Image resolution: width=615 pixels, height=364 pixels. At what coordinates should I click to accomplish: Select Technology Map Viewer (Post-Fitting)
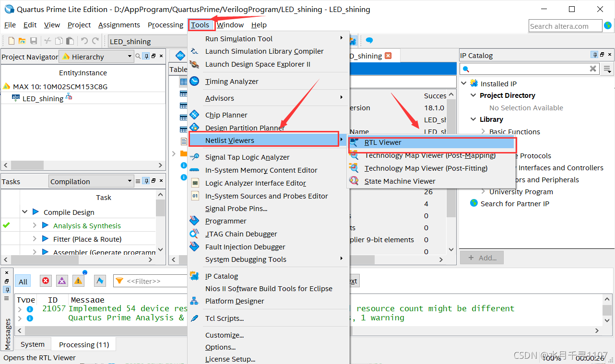point(426,168)
